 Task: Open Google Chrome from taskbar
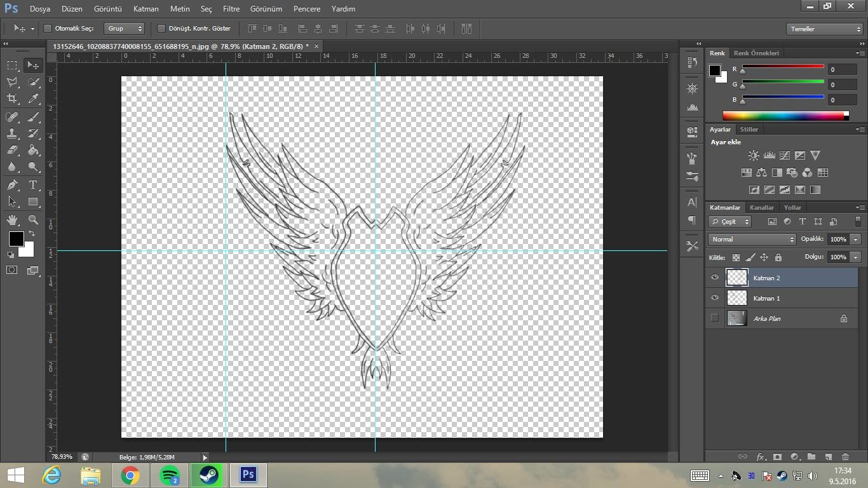(x=130, y=475)
